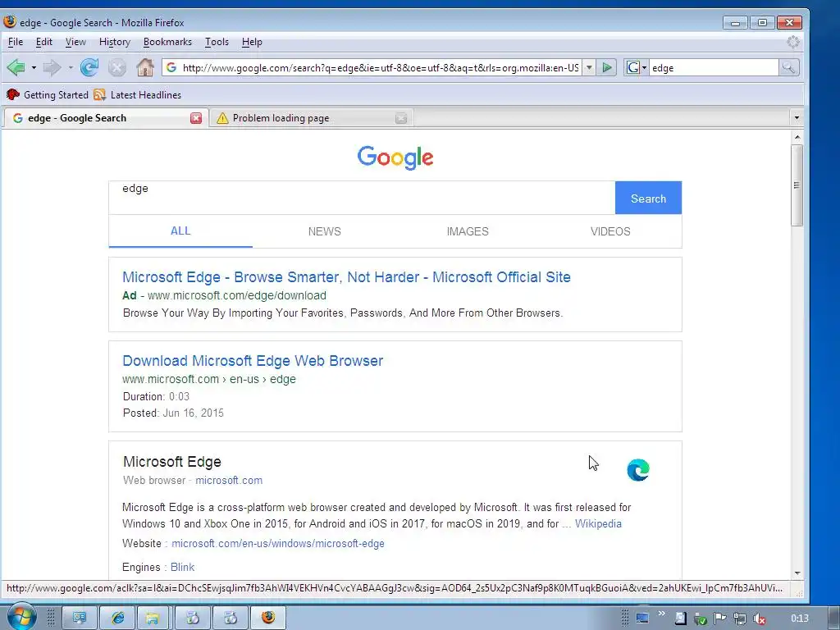Click the Firefox logo in the title bar
840x630 pixels.
(x=10, y=22)
